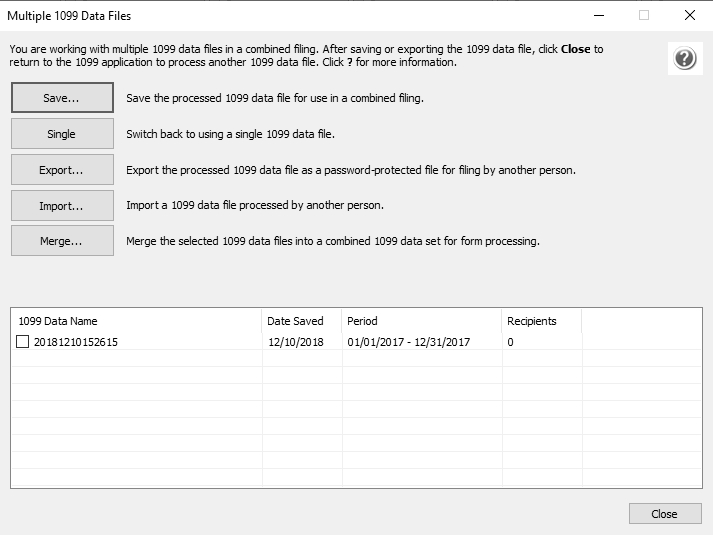Minimize the Multiple 1099 Data Files window
Viewport: 713px width, 535px height.
point(599,15)
